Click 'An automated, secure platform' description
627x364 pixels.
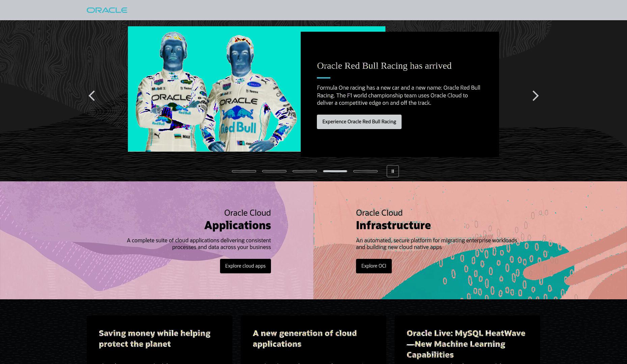(x=436, y=244)
